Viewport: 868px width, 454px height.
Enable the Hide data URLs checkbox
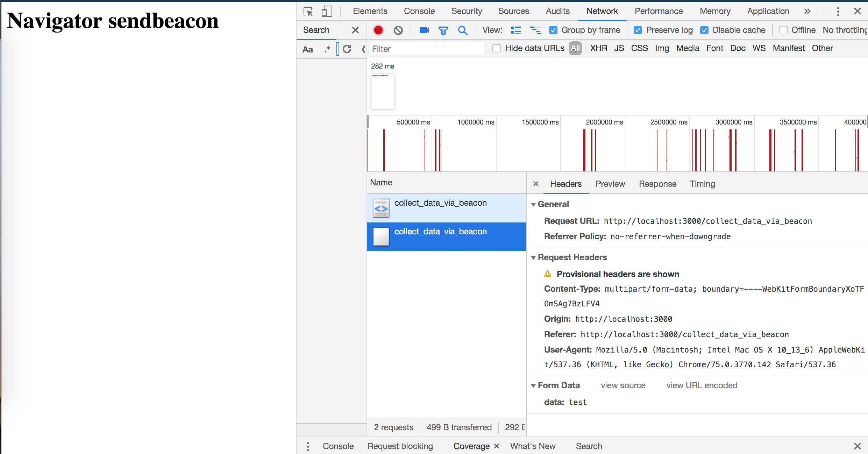click(x=496, y=48)
